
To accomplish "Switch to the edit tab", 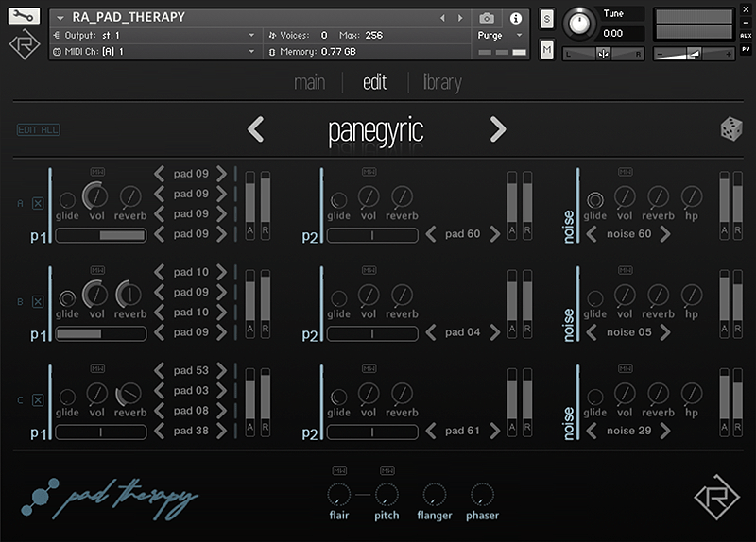I will click(x=374, y=82).
